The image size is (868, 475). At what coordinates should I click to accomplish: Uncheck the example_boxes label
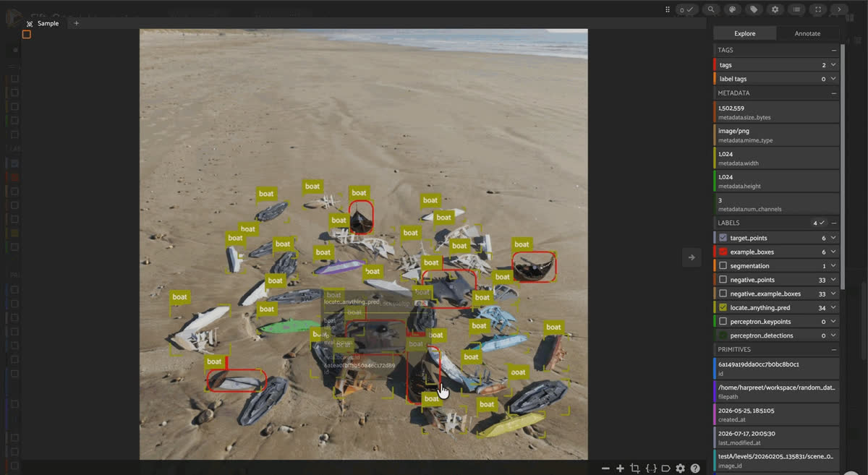(723, 252)
